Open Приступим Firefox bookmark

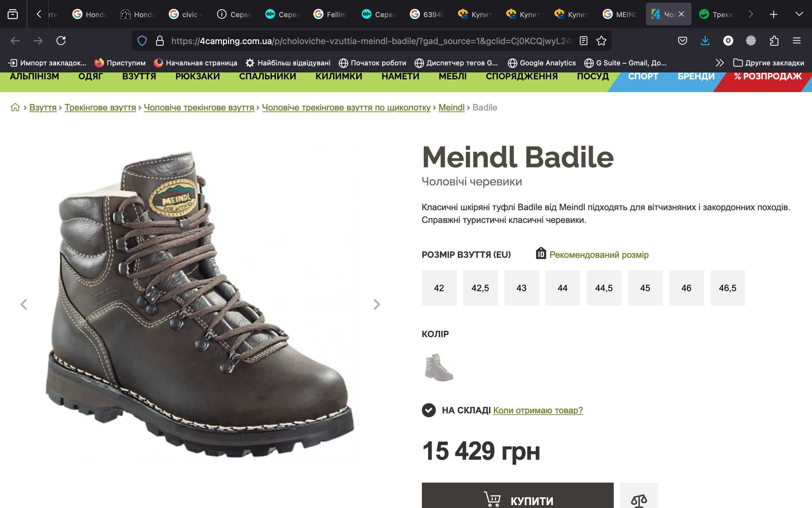click(x=120, y=63)
